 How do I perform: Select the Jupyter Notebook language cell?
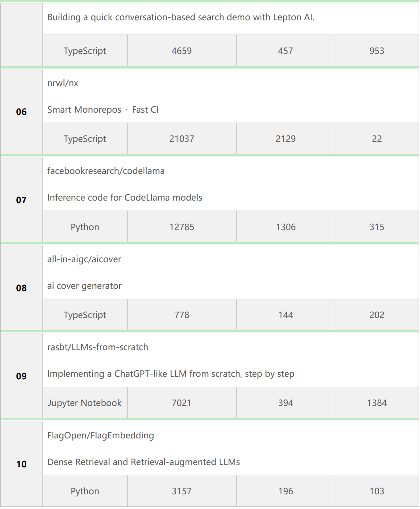85,403
